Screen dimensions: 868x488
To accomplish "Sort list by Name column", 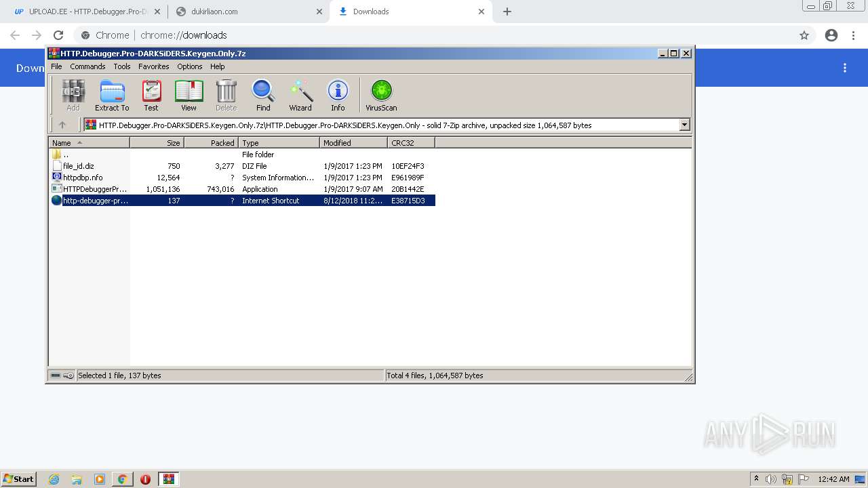I will (89, 142).
